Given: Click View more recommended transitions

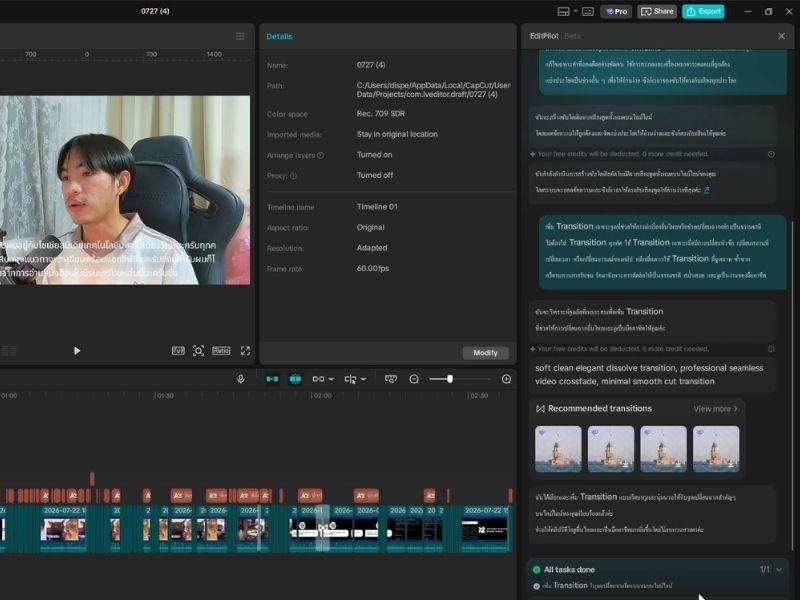Looking at the screenshot, I should (715, 409).
